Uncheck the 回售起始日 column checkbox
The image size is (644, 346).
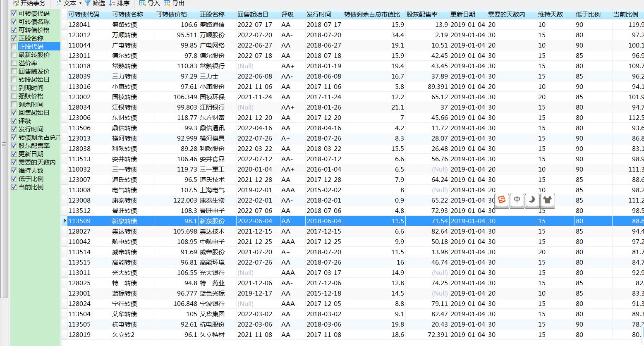14,112
